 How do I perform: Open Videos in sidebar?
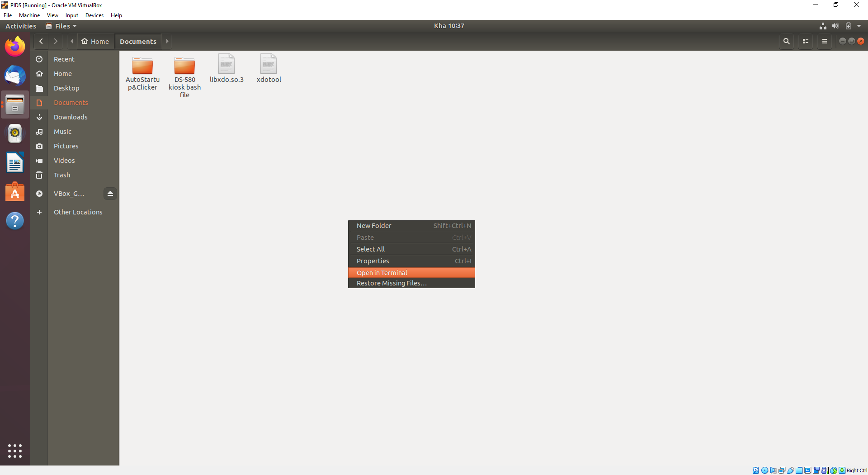(x=75, y=161)
